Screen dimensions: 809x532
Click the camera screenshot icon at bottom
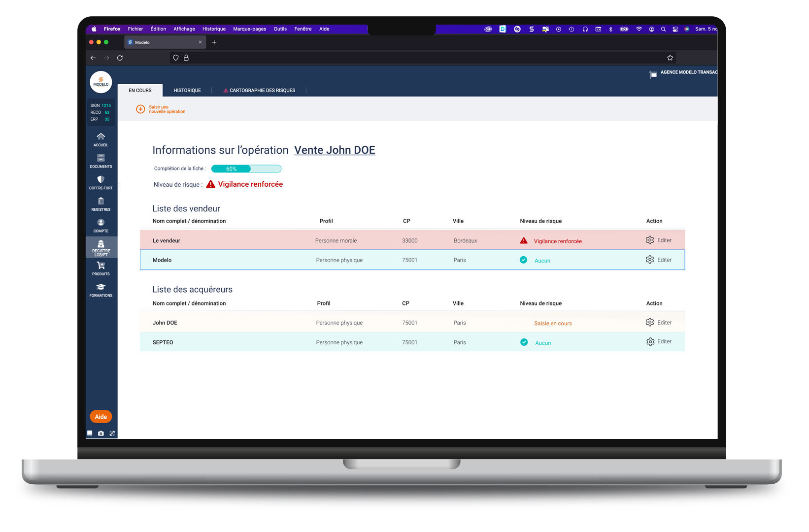[x=101, y=433]
